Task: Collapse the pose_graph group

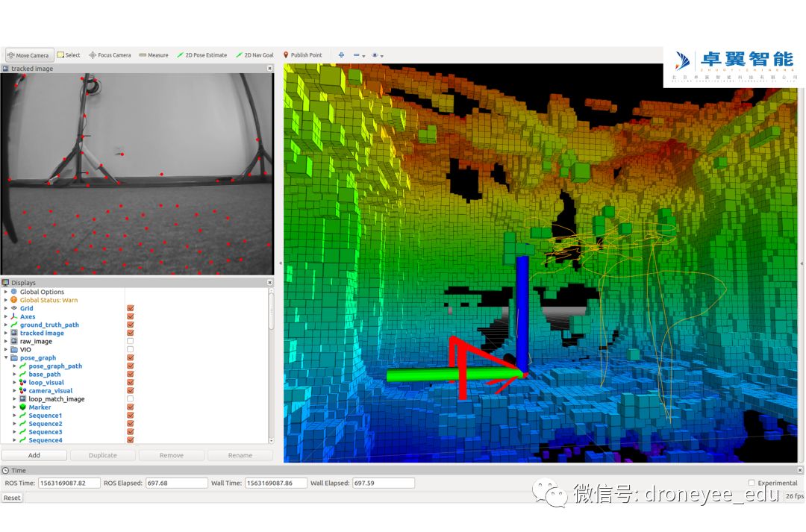Action: (x=6, y=357)
